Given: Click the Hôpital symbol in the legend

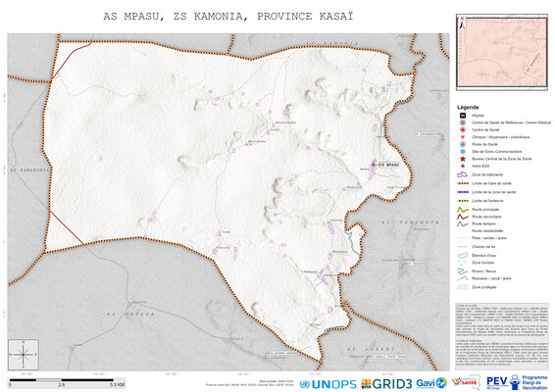Looking at the screenshot, I should tap(462, 116).
